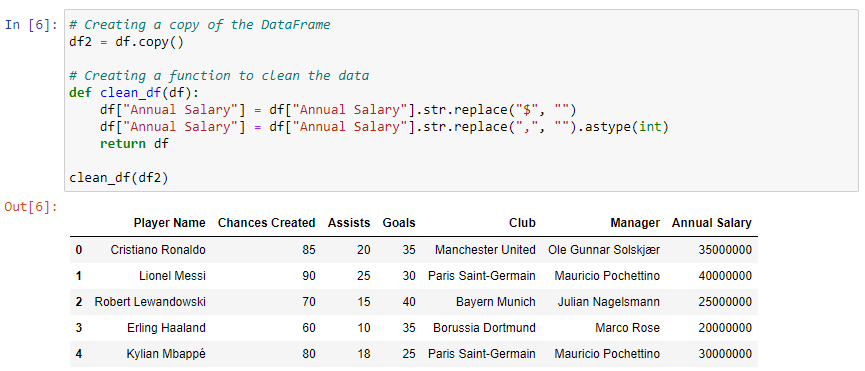Image resolution: width=865 pixels, height=371 pixels.
Task: Click inside the code cell on 'df2 = df.copy()'
Action: click(126, 42)
